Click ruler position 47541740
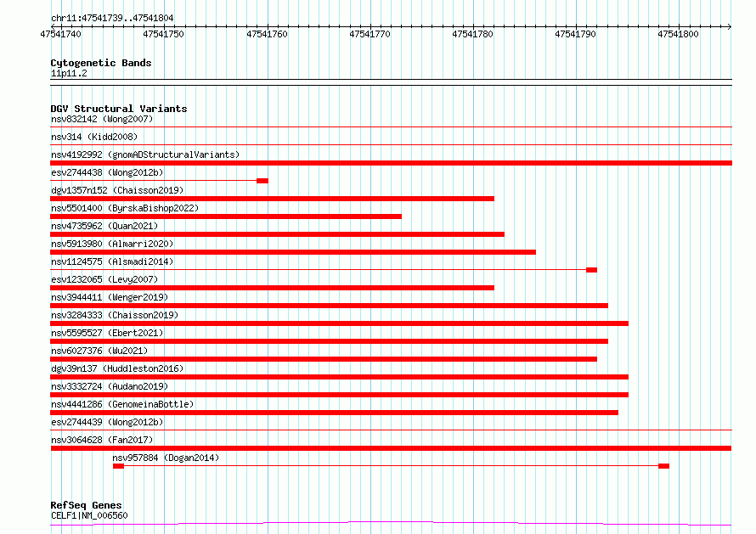 click(x=61, y=34)
